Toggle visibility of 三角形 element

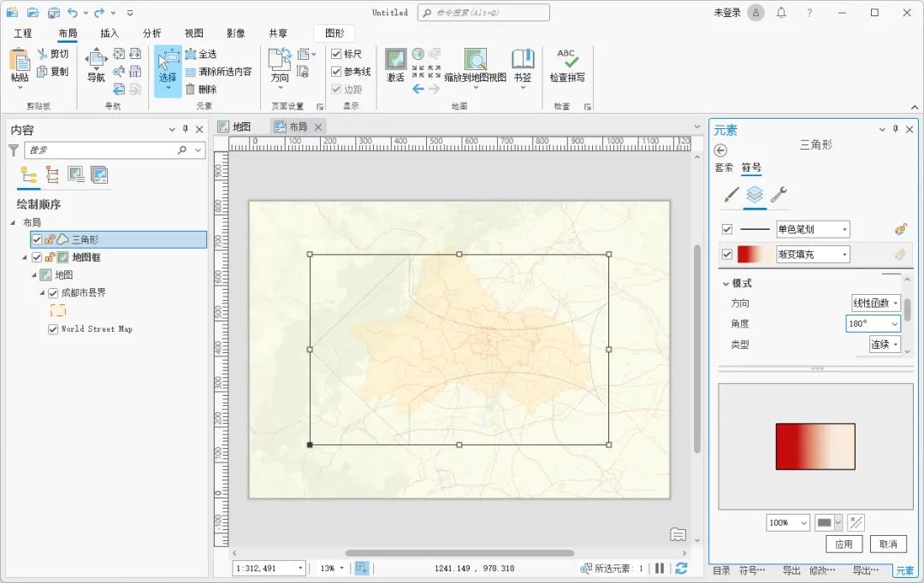click(37, 239)
